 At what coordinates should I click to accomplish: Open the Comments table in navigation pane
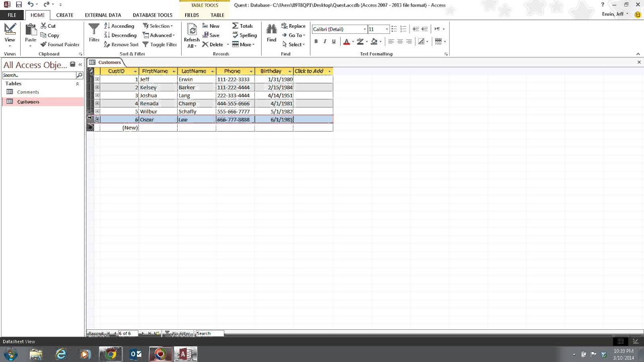tap(28, 92)
